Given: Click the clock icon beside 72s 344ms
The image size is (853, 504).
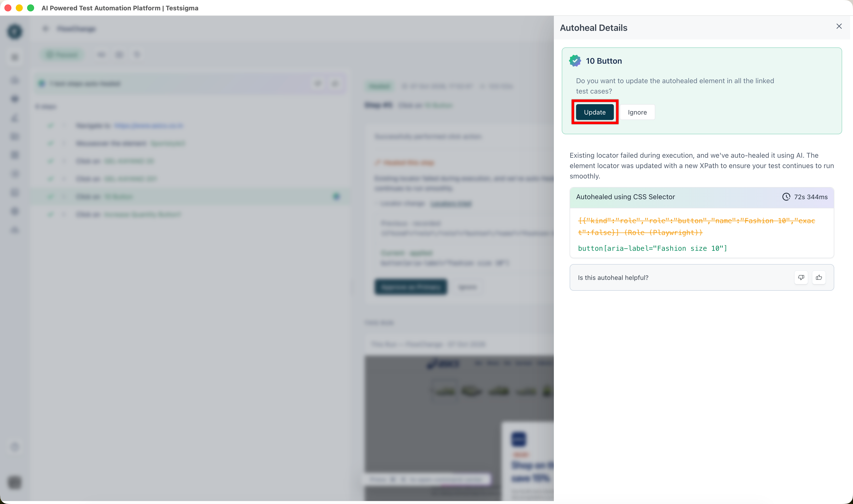Looking at the screenshot, I should point(786,197).
